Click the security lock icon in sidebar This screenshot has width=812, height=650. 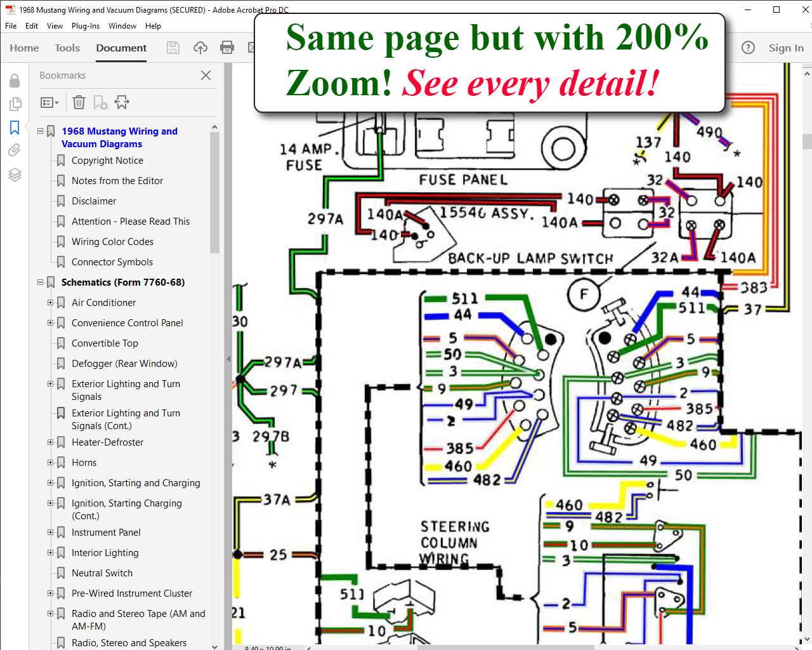point(15,79)
